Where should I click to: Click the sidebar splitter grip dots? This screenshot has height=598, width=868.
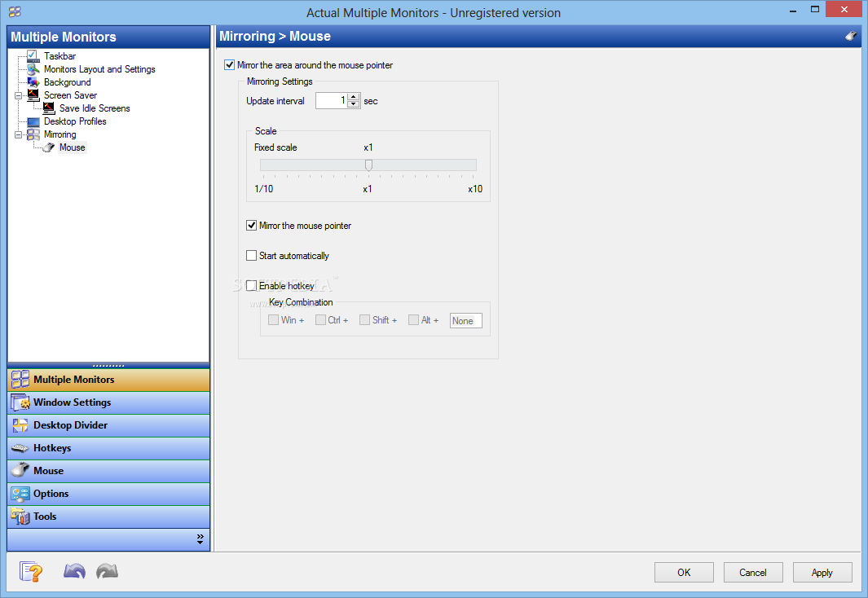click(108, 366)
